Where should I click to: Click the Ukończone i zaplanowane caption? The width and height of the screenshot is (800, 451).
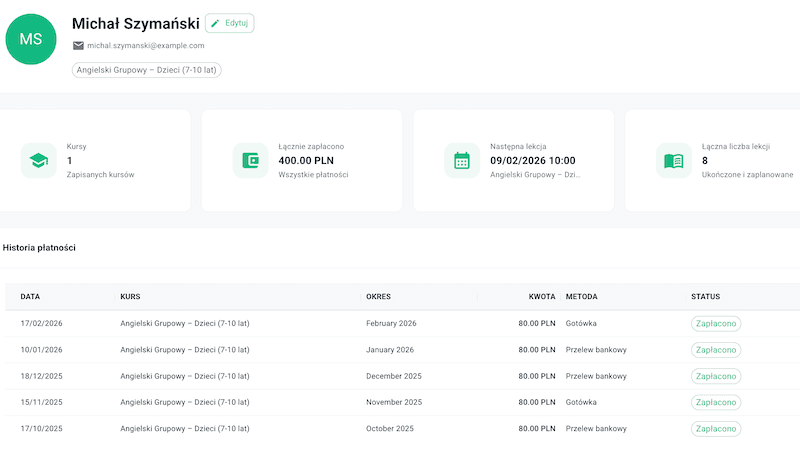(x=747, y=174)
